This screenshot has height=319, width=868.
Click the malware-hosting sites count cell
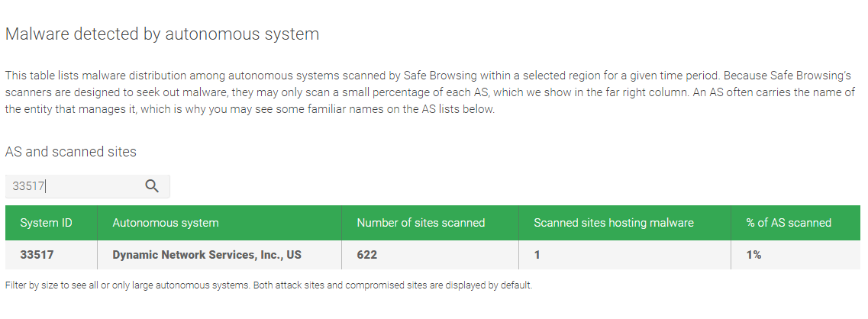click(x=537, y=255)
